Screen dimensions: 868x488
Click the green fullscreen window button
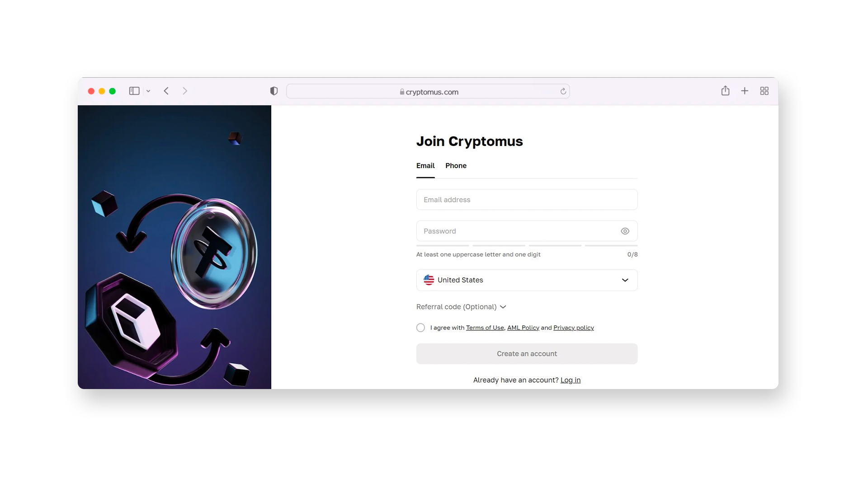113,91
